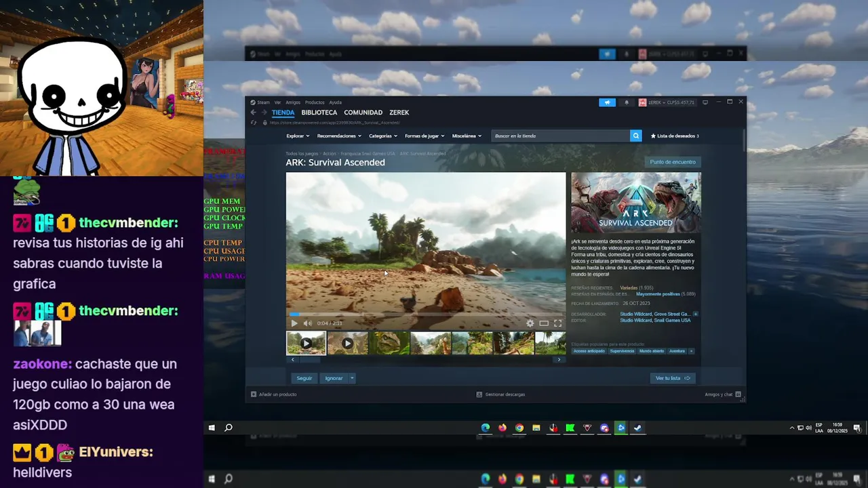Reload the store page with refresh icon

pos(254,123)
